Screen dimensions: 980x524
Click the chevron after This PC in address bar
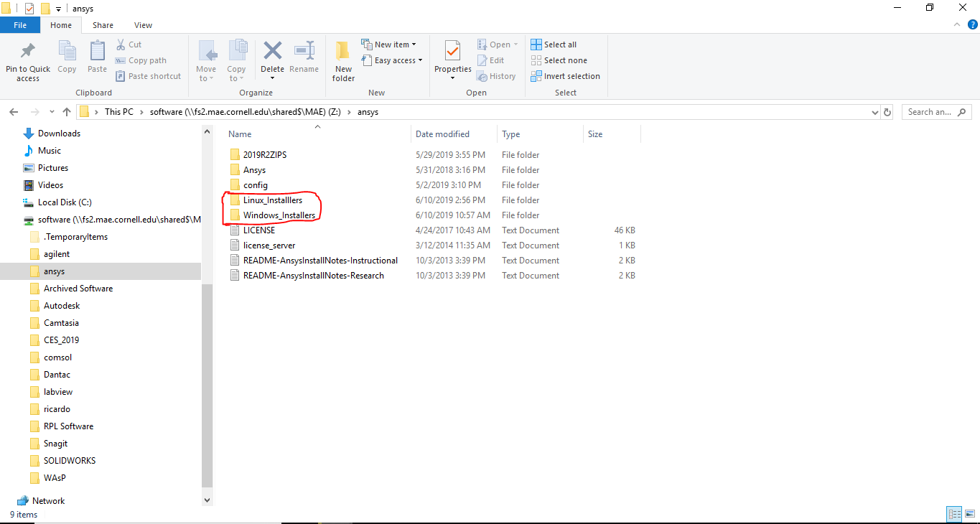[142, 112]
